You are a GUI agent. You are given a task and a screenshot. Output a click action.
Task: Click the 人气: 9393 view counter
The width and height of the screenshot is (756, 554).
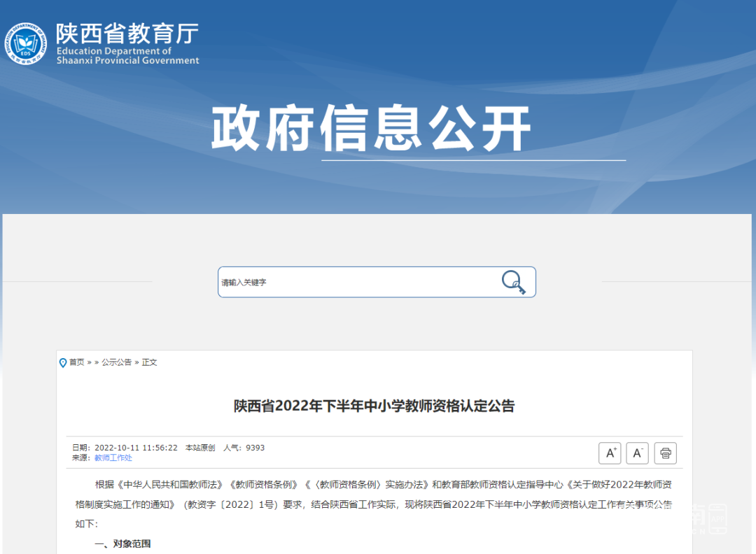(x=244, y=448)
